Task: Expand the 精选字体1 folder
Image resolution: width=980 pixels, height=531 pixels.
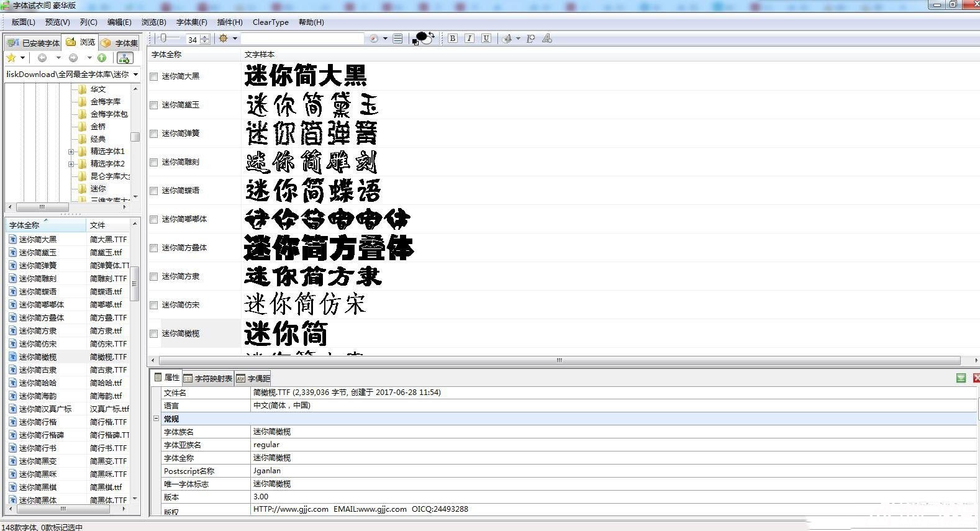Action: [x=71, y=152]
